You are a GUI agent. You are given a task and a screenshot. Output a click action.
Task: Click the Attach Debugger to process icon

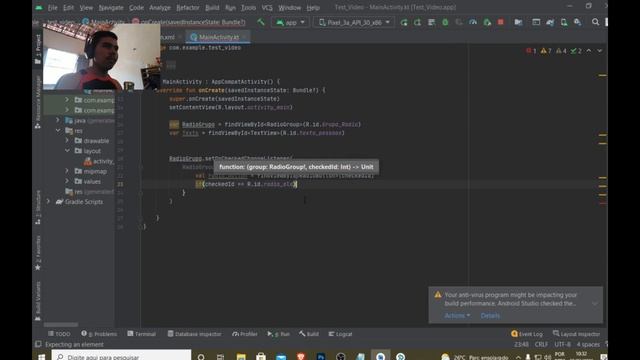point(487,22)
